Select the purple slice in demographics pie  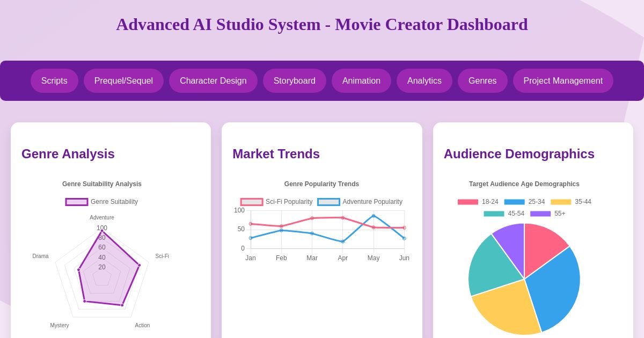click(508, 244)
